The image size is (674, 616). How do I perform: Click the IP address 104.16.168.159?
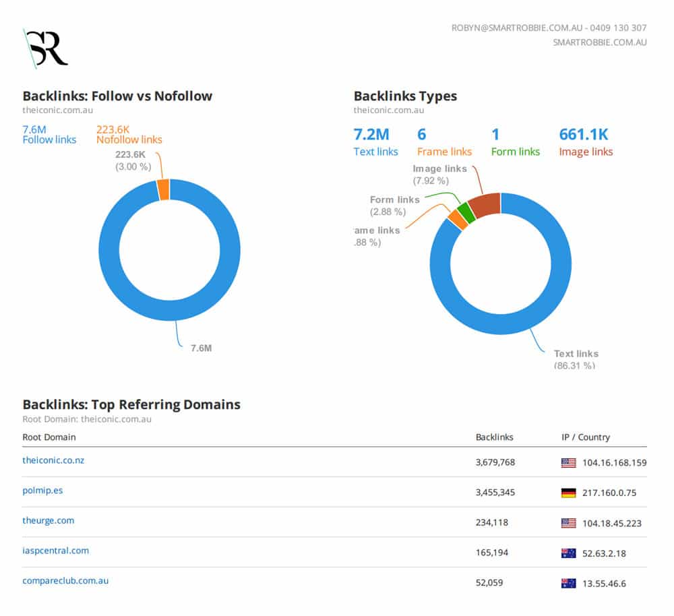tap(614, 463)
